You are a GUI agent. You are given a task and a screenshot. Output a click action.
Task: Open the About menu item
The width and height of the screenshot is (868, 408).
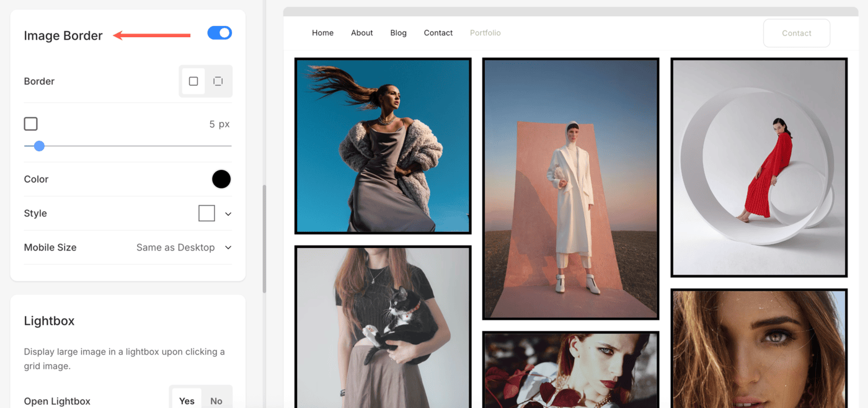pyautogui.click(x=362, y=33)
